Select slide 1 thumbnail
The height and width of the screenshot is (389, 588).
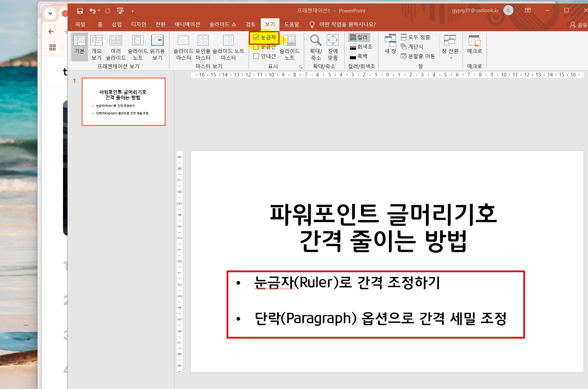[124, 102]
